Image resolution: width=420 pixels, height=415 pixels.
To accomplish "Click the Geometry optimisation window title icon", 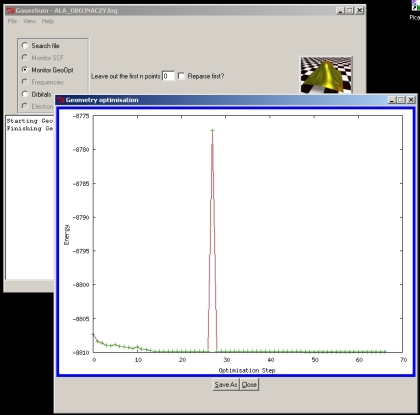I will 61,100.
